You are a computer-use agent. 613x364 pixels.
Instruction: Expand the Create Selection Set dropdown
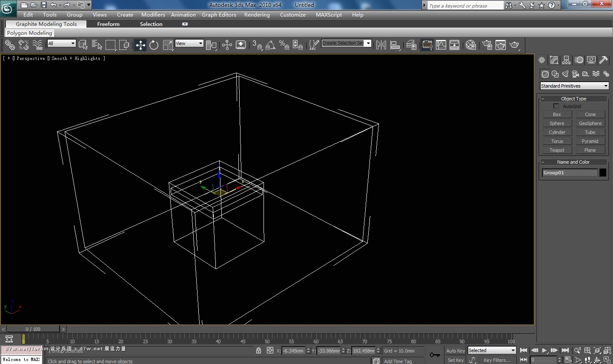368,43
